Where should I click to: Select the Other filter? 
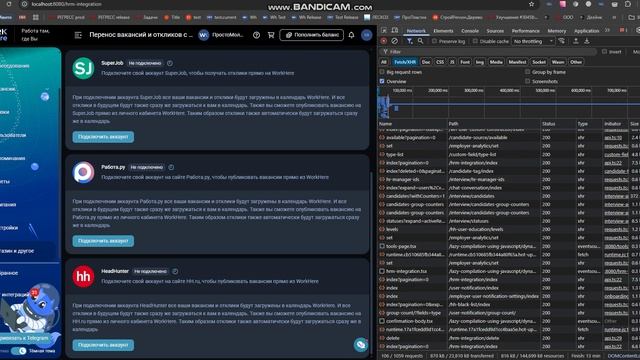[576, 62]
